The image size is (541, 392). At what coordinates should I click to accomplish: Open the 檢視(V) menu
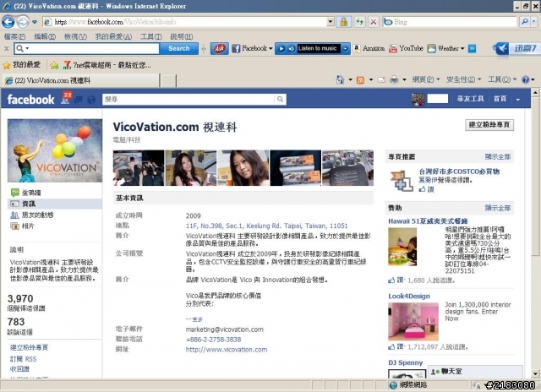coord(75,36)
